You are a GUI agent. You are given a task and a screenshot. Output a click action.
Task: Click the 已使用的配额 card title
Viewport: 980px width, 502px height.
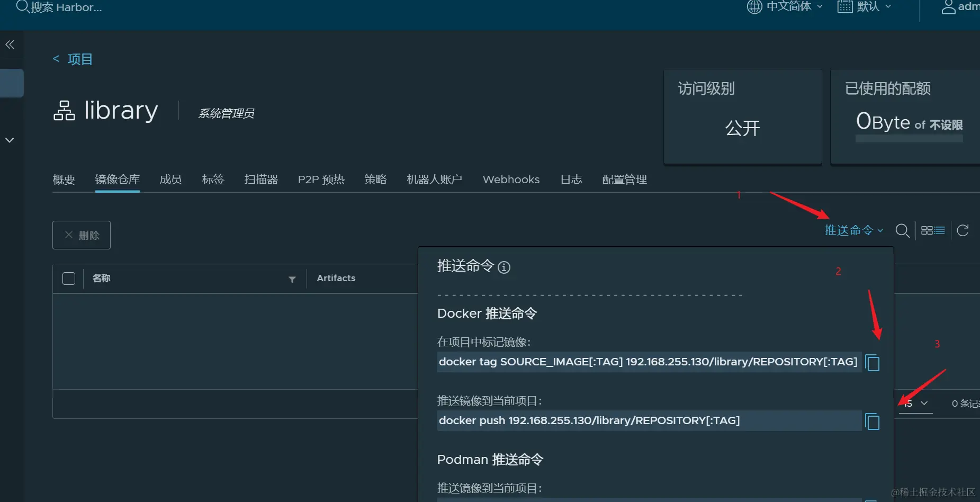click(x=888, y=88)
